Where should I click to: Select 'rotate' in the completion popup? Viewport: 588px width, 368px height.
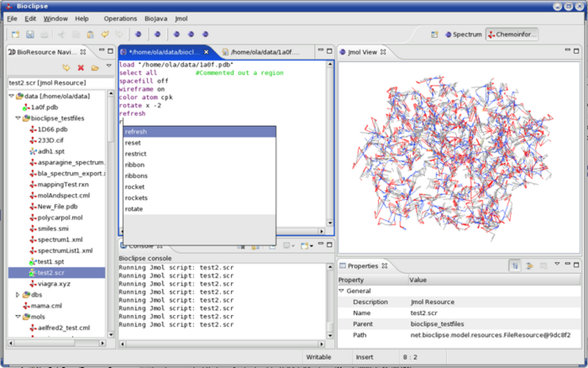click(x=134, y=209)
